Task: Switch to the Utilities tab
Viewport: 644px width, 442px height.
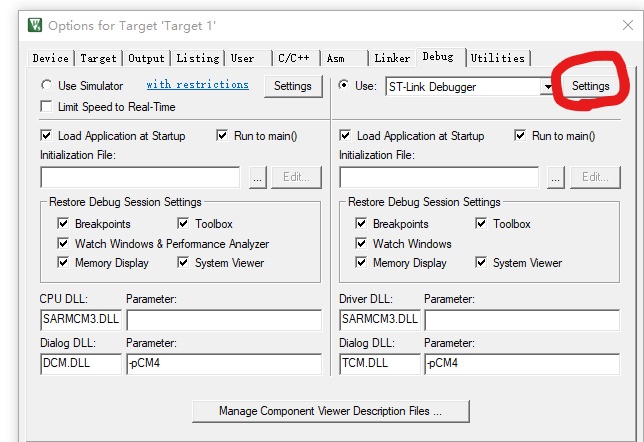Action: (x=498, y=58)
